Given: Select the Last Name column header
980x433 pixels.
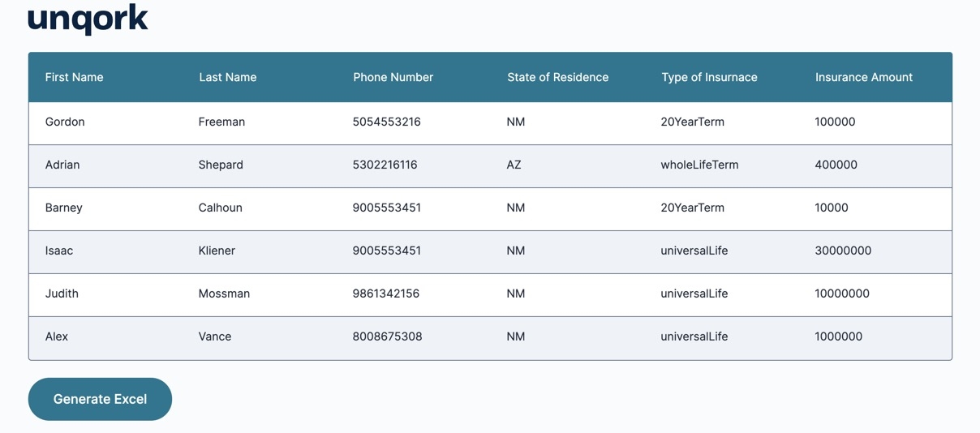Looking at the screenshot, I should click(227, 77).
